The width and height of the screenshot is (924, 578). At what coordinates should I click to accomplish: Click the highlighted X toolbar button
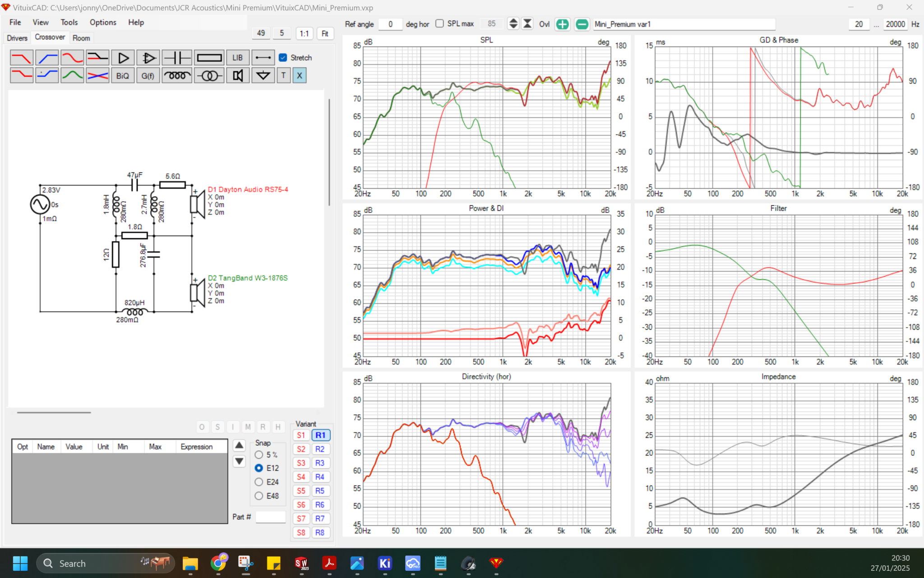coord(300,75)
